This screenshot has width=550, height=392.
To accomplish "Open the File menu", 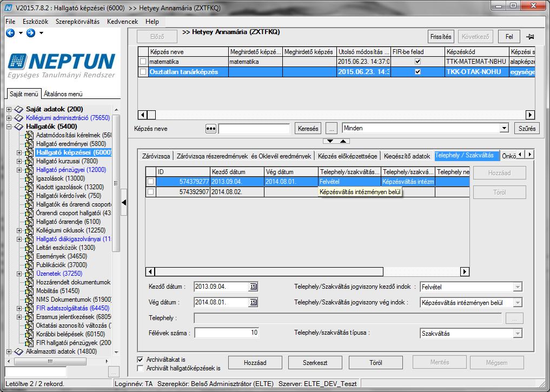I will pos(10,22).
